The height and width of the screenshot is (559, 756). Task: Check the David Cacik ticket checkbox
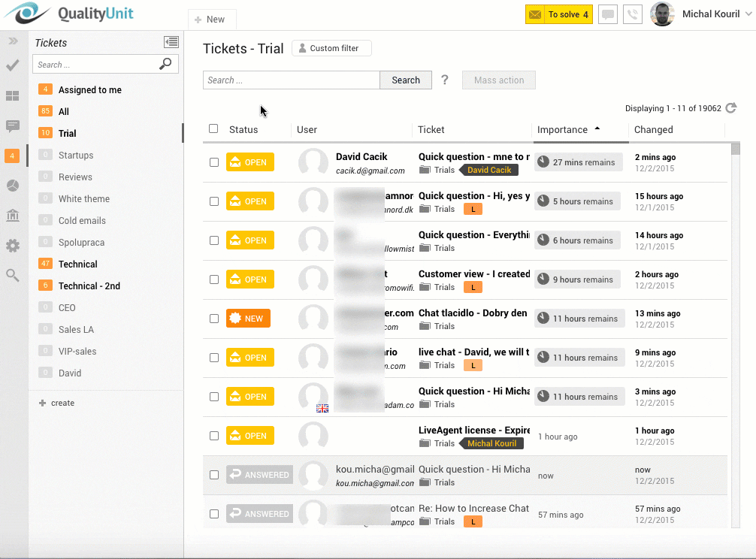pos(215,162)
